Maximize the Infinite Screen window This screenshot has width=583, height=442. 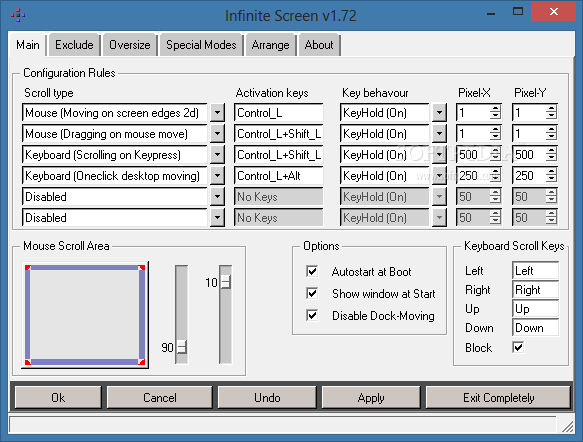pos(518,12)
